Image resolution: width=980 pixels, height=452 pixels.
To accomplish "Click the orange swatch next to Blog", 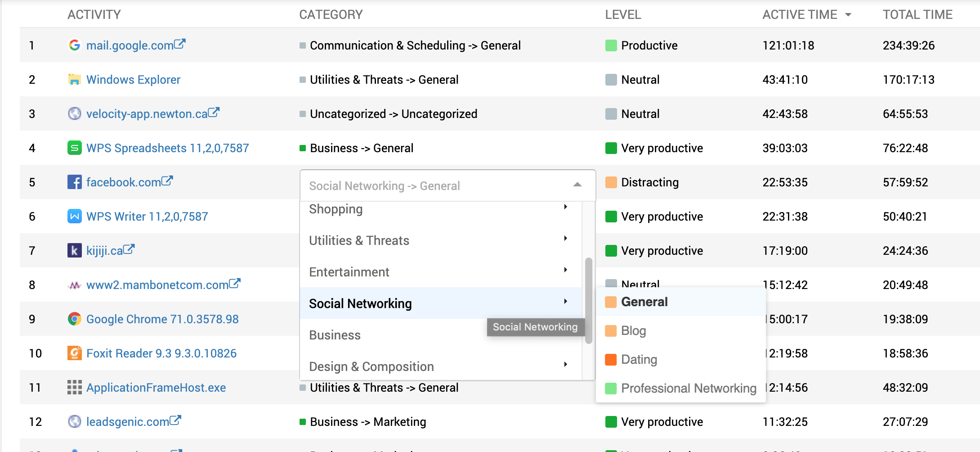I will pyautogui.click(x=611, y=331).
